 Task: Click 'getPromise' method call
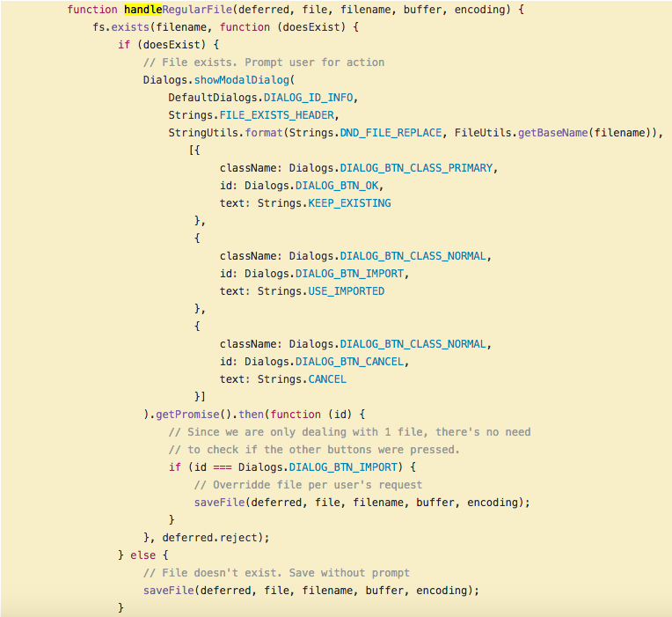(x=187, y=415)
